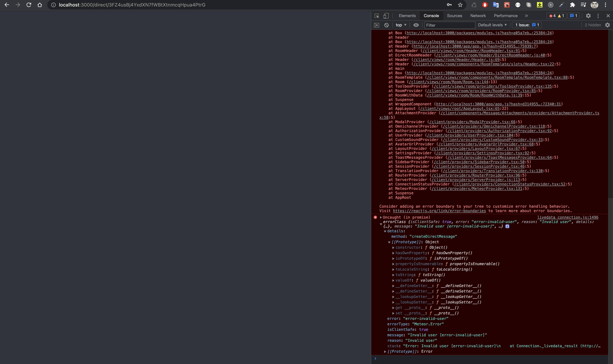
Task: Expand the Uncaught (in promise) entry
Action: coord(381,217)
